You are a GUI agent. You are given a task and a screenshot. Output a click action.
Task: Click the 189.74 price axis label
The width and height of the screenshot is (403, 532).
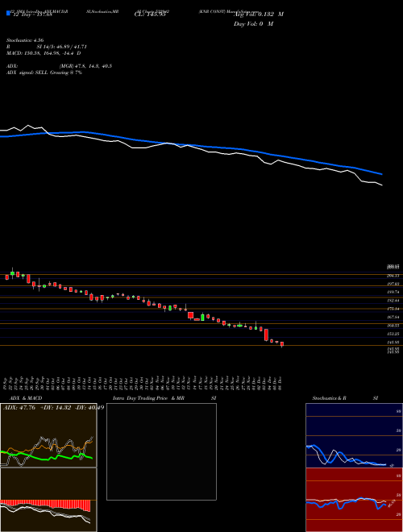[393, 292]
